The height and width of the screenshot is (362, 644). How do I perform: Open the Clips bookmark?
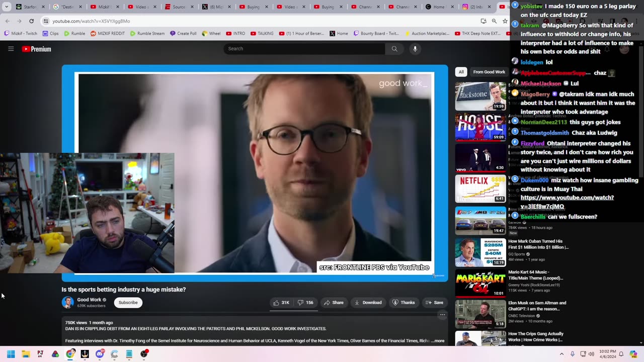click(x=50, y=34)
